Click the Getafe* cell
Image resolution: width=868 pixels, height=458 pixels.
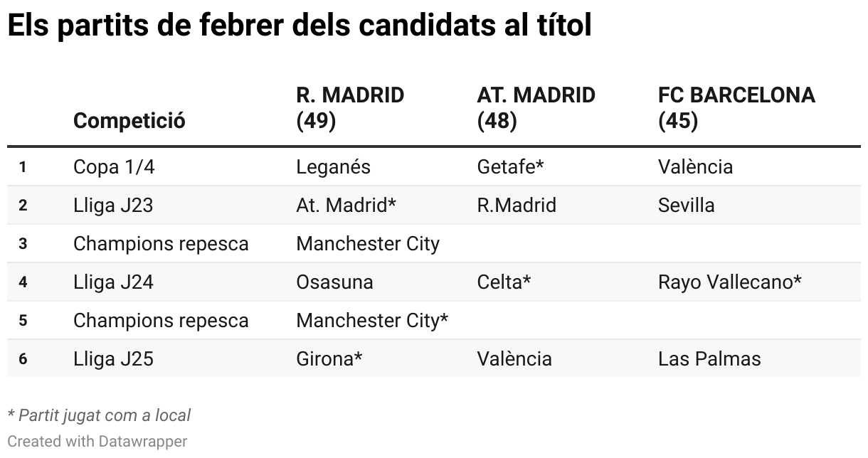coord(510,167)
